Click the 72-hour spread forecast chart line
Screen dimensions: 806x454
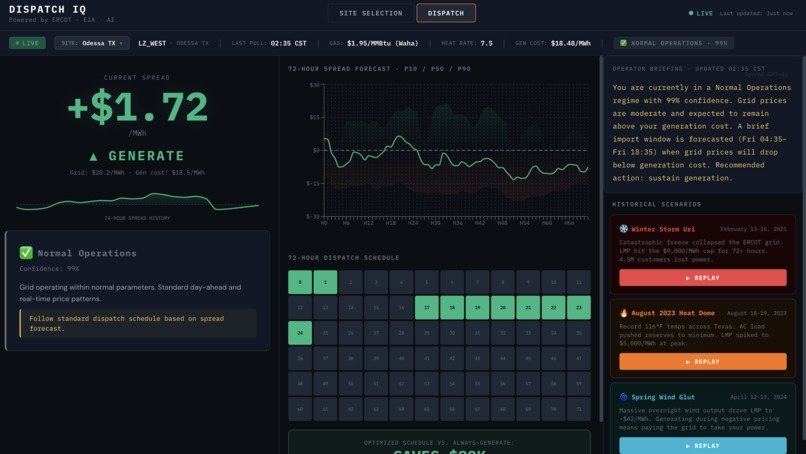pyautogui.click(x=456, y=157)
